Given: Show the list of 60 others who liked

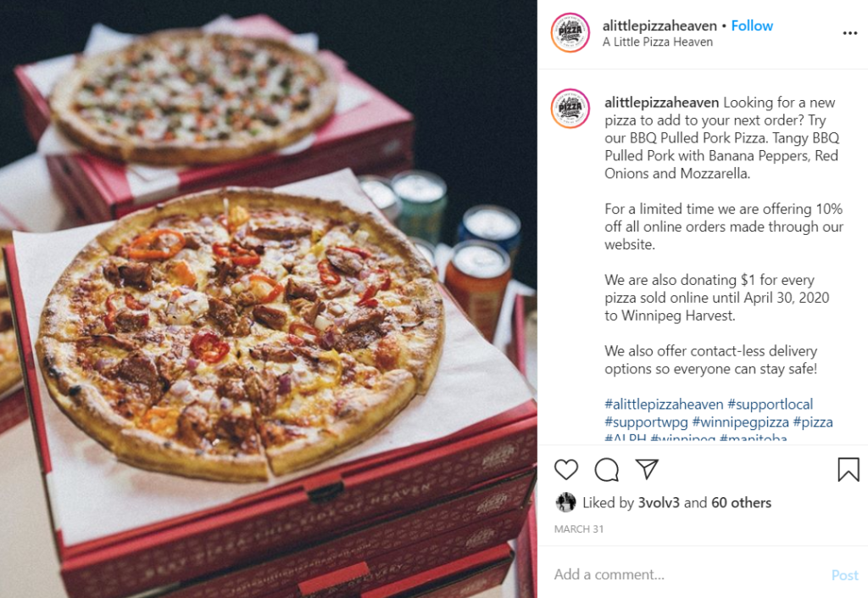Looking at the screenshot, I should click(x=741, y=502).
